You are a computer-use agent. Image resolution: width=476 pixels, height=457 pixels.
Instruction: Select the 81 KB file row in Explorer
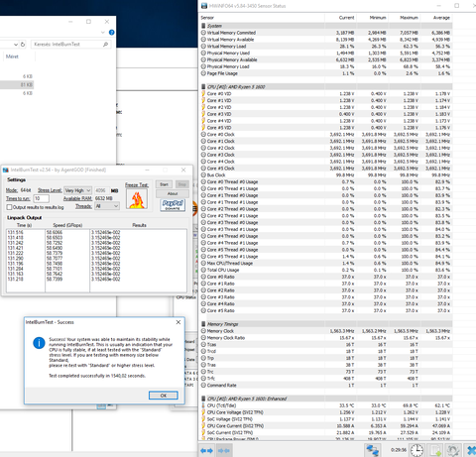point(17,85)
